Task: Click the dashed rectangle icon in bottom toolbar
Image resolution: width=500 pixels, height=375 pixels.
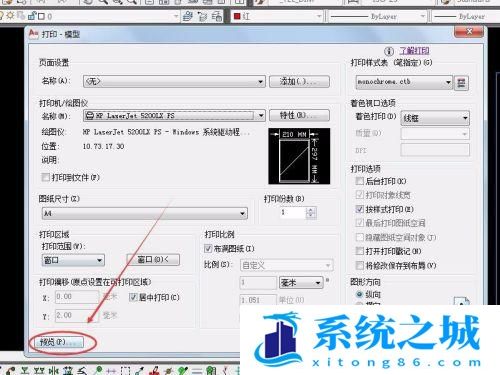Action: (125, 371)
